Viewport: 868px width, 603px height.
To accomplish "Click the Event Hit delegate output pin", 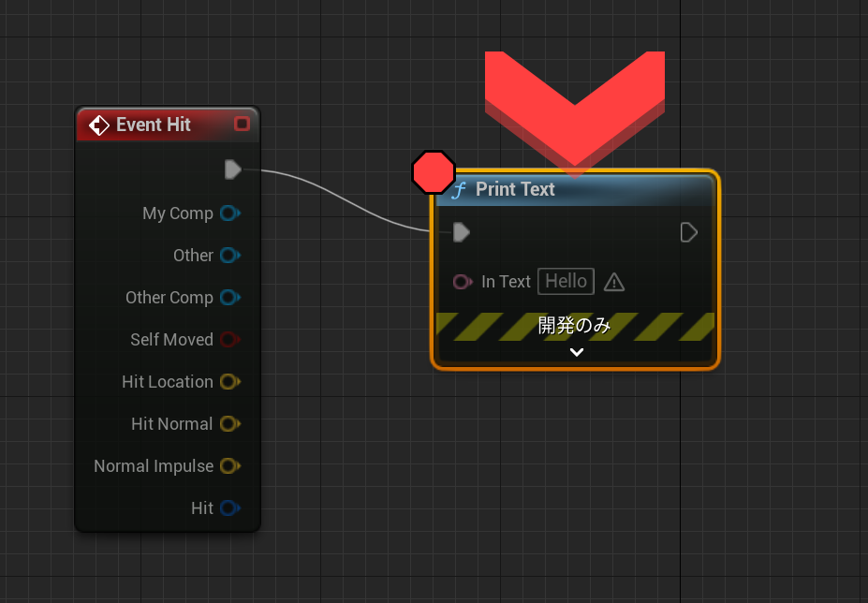I will tap(242, 124).
